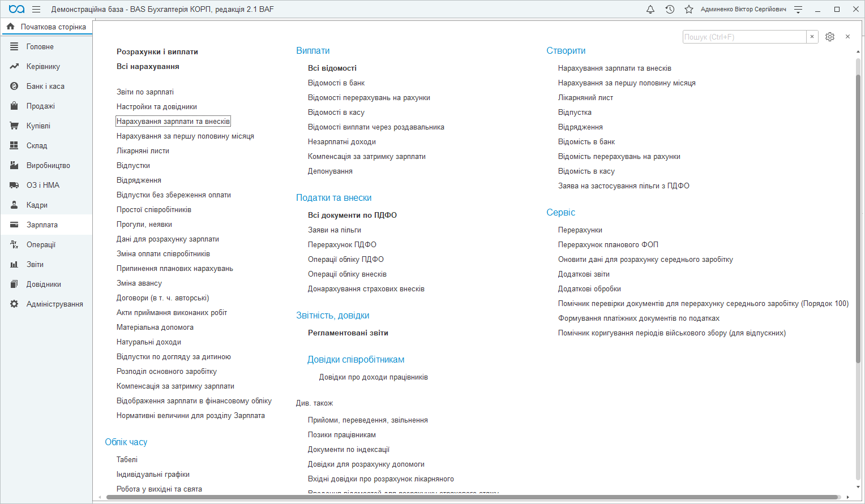Open the history clock icon
The width and height of the screenshot is (865, 504).
pyautogui.click(x=670, y=9)
